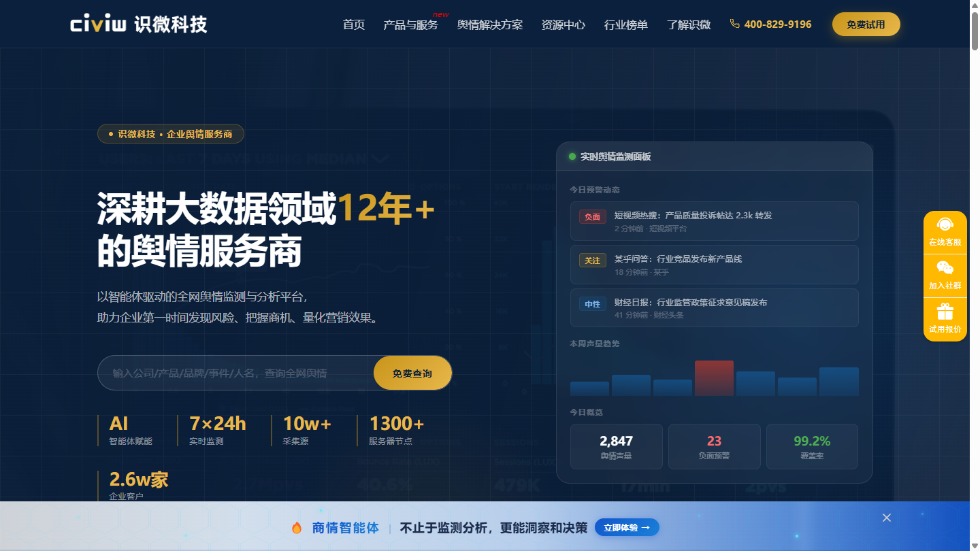Click the 23 负面预警 stat card
This screenshot has width=980, height=551.
coord(715,446)
